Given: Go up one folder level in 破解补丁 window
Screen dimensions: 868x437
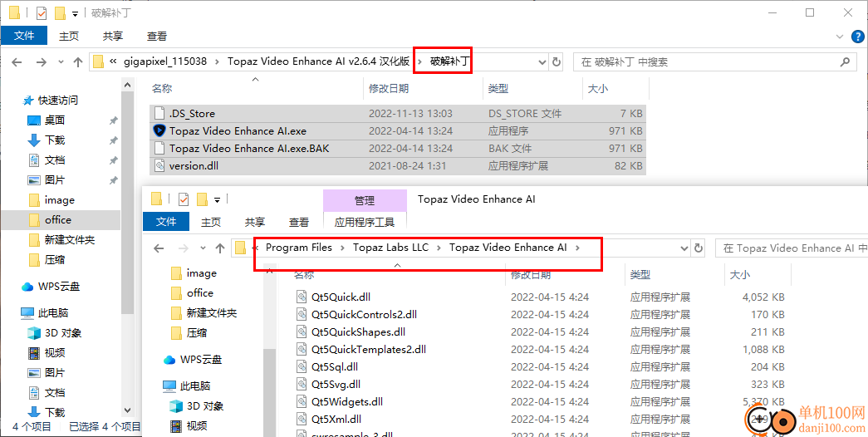Looking at the screenshot, I should [x=78, y=62].
